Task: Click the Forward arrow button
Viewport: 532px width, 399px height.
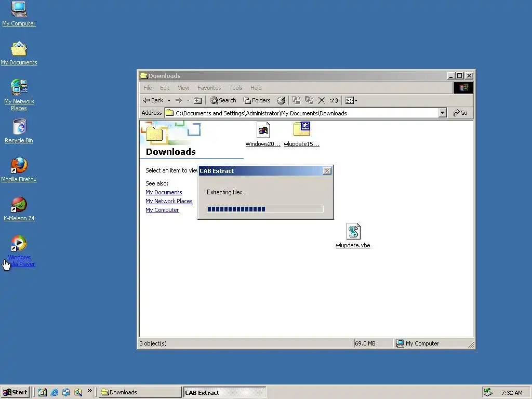Action: (x=179, y=100)
